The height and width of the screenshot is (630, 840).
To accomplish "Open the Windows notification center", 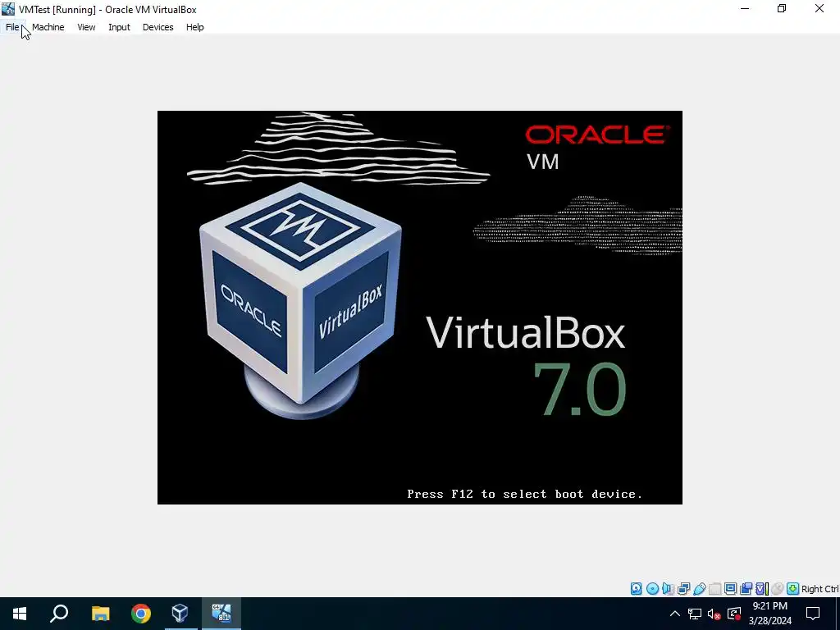I will 813,614.
